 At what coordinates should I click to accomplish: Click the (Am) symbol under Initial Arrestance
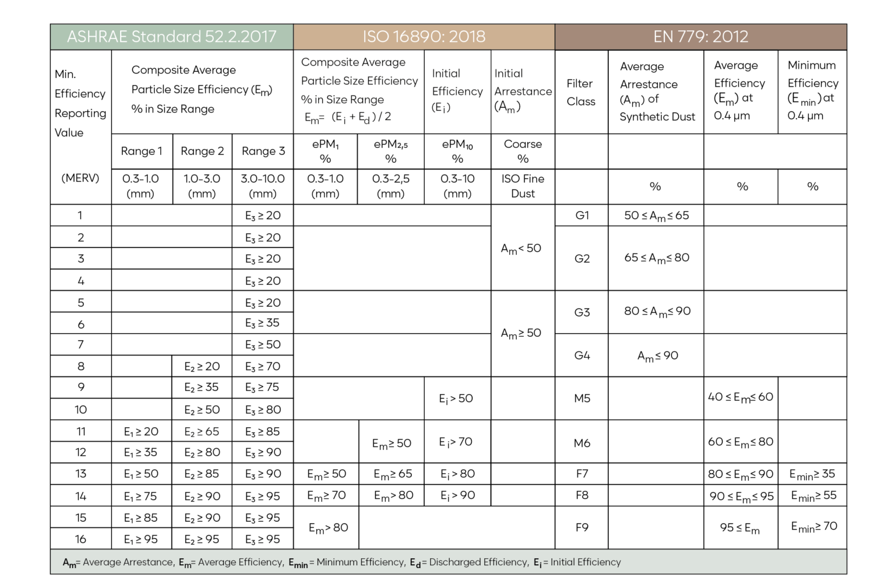coord(507,107)
